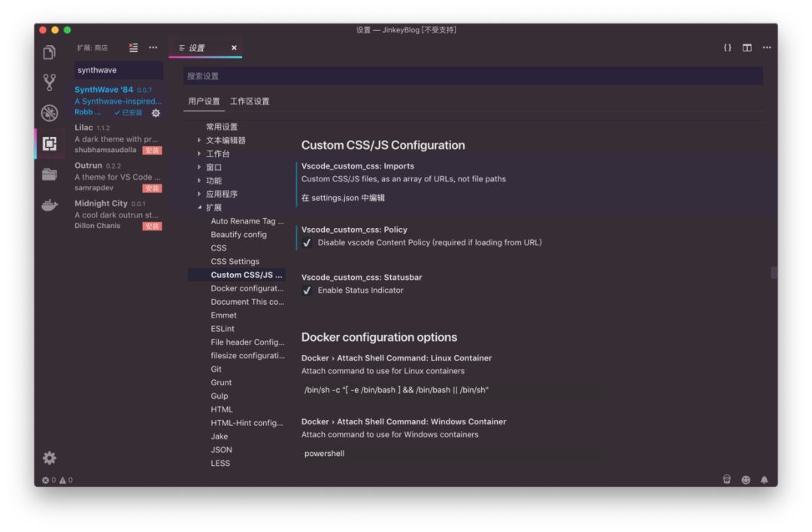Open editor more actions ellipsis
This screenshot has height=532, width=812.
(x=766, y=47)
